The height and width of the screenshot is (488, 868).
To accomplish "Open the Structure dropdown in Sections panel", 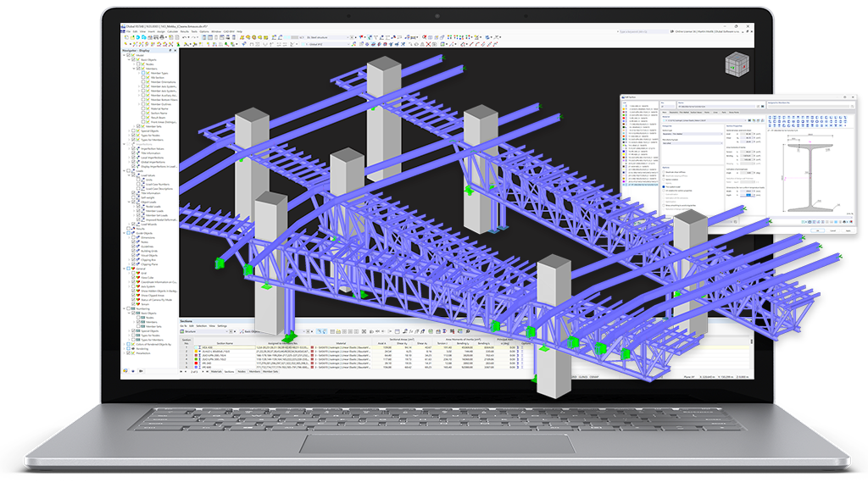I will (205, 331).
